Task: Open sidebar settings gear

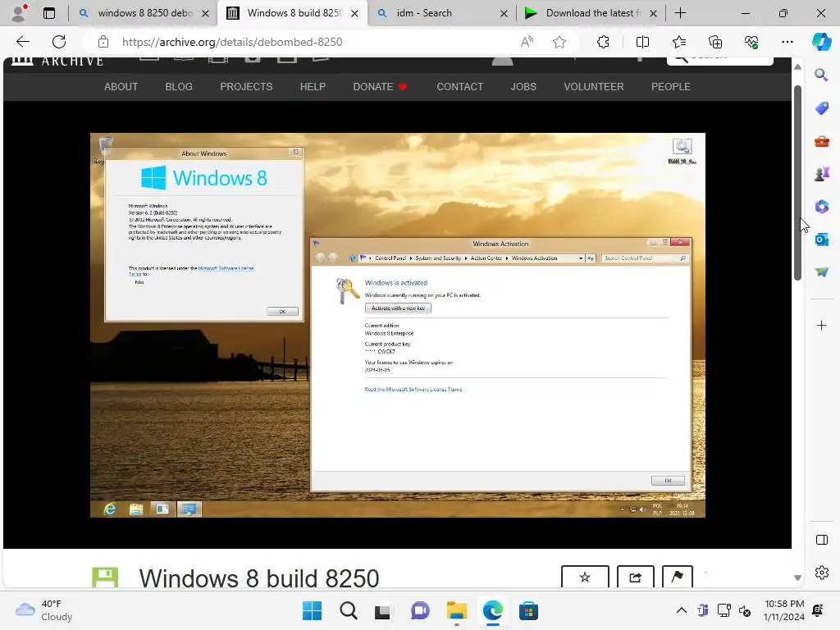Action: click(821, 573)
